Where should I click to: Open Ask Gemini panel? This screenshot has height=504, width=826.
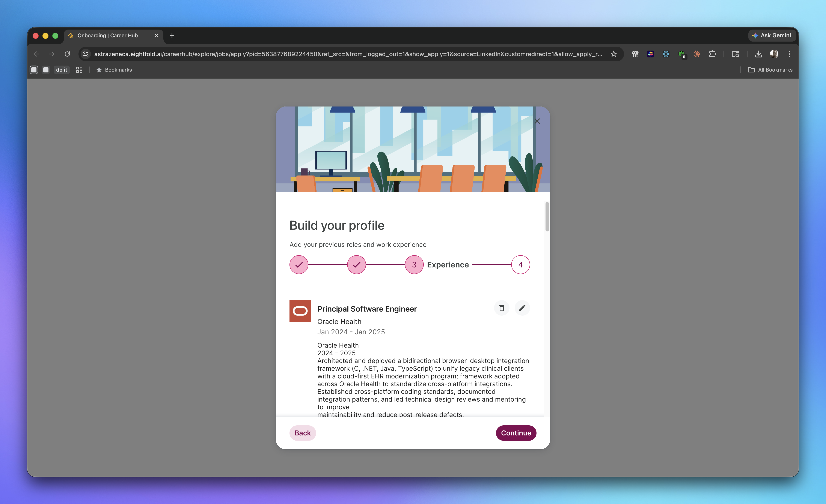pos(772,35)
